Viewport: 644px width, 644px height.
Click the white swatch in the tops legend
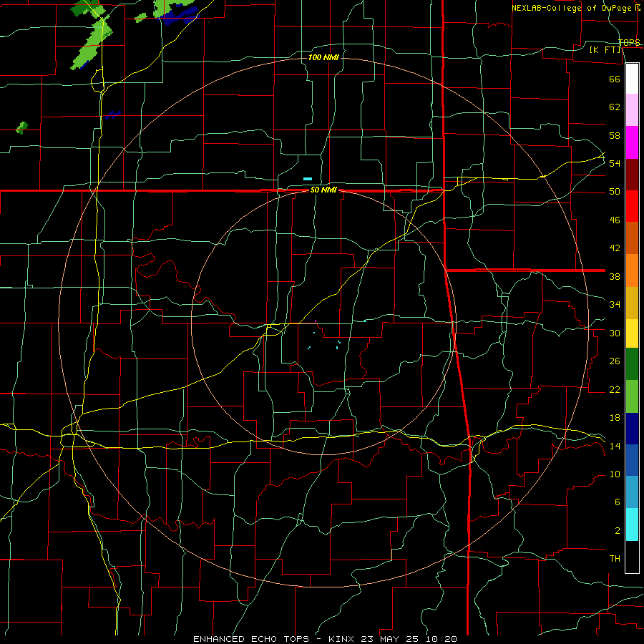pyautogui.click(x=632, y=79)
